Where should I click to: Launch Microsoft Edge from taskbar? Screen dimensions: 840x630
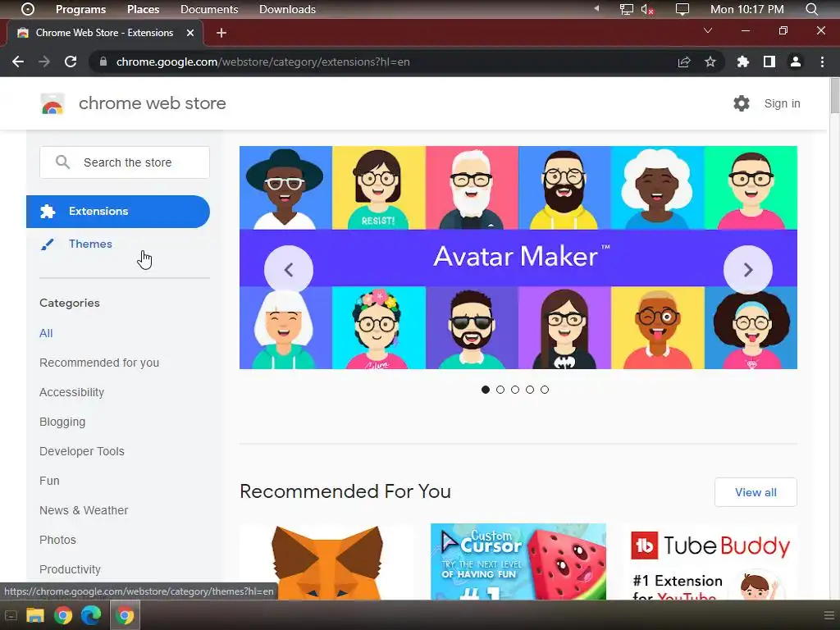pyautogui.click(x=91, y=615)
